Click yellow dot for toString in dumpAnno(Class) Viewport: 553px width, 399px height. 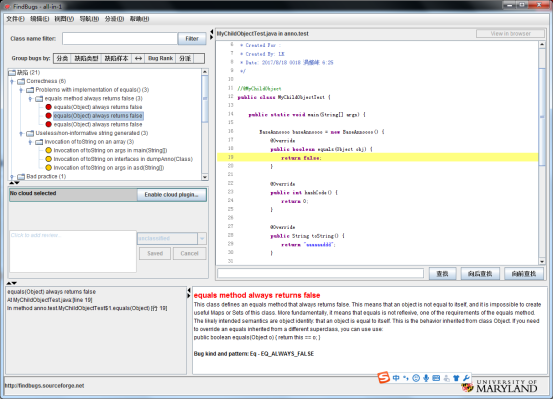pos(49,159)
